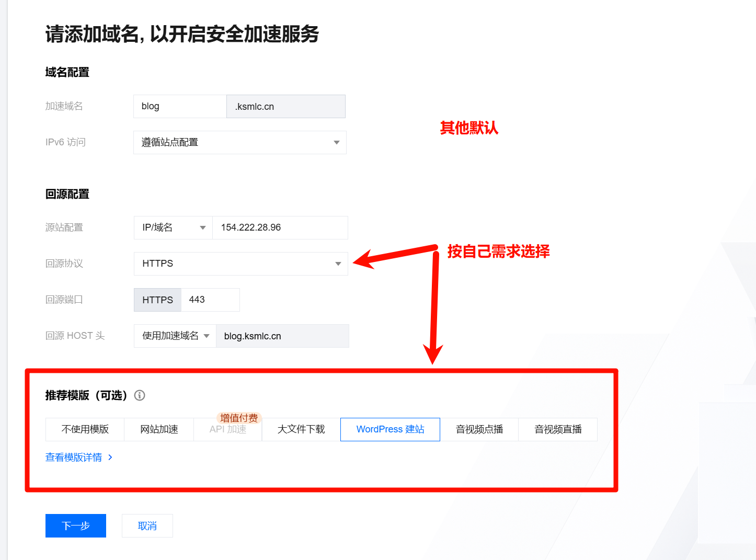Select the 大文件下载 template option
This screenshot has width=756, height=560.
(x=301, y=429)
